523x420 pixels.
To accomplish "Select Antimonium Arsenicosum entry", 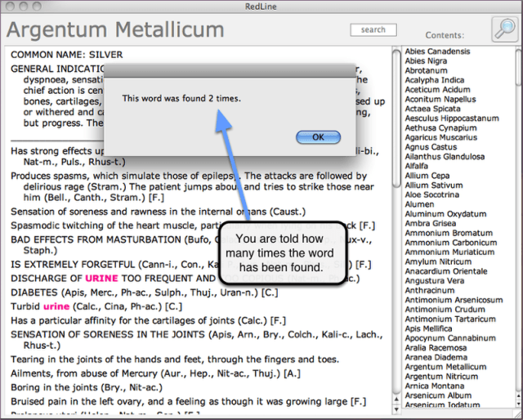I will pyautogui.click(x=454, y=300).
